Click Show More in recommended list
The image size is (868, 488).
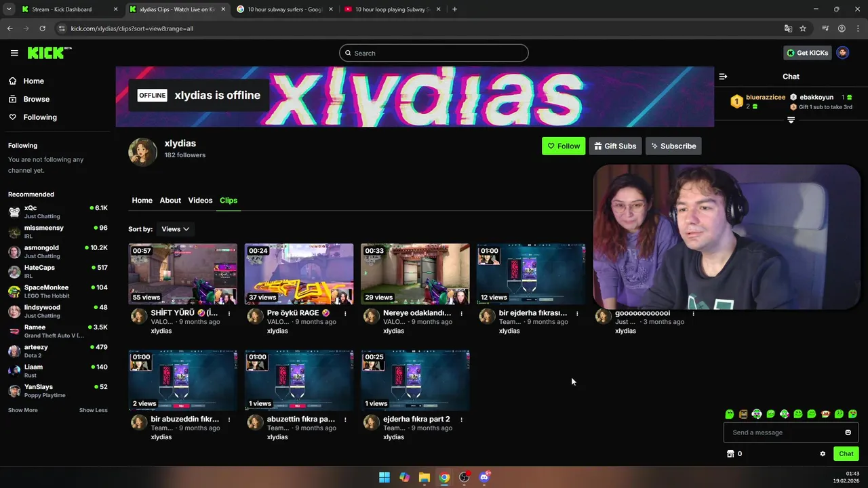23,410
